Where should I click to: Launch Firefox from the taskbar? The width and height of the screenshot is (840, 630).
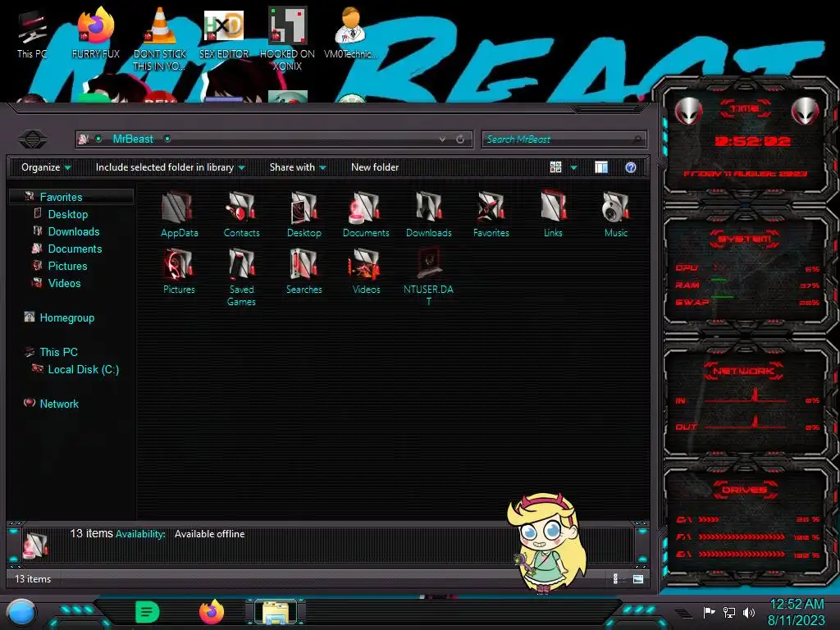tap(212, 612)
